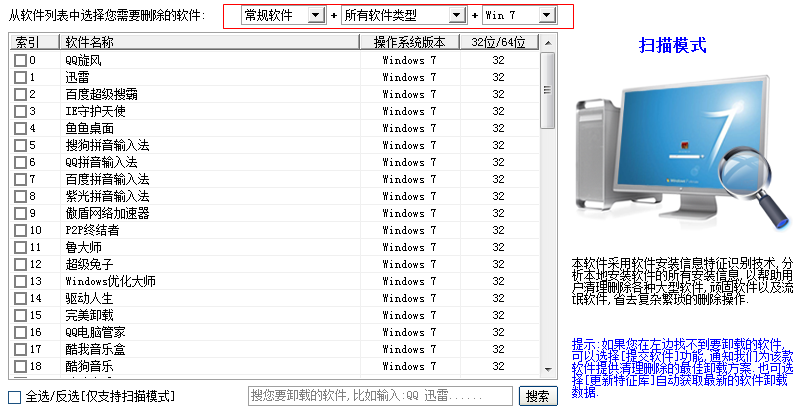
Task: Sort by the 索引 column header
Action: (34, 42)
